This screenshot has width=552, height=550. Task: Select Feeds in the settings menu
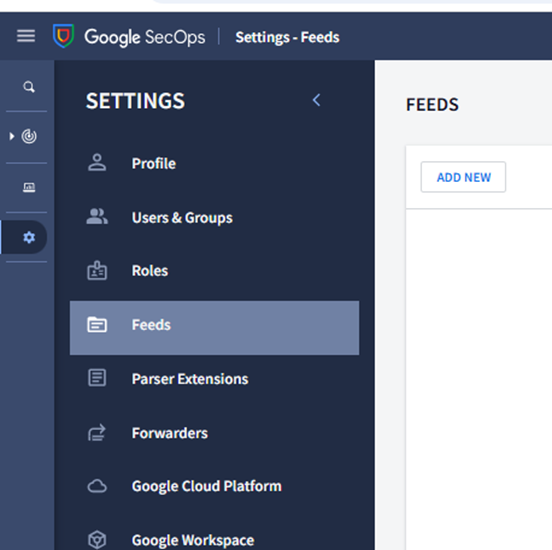tap(214, 328)
